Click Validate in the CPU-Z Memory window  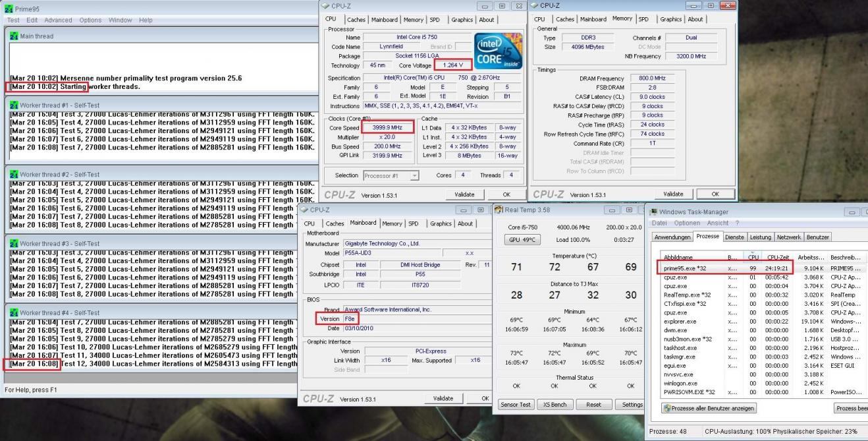[x=673, y=194]
